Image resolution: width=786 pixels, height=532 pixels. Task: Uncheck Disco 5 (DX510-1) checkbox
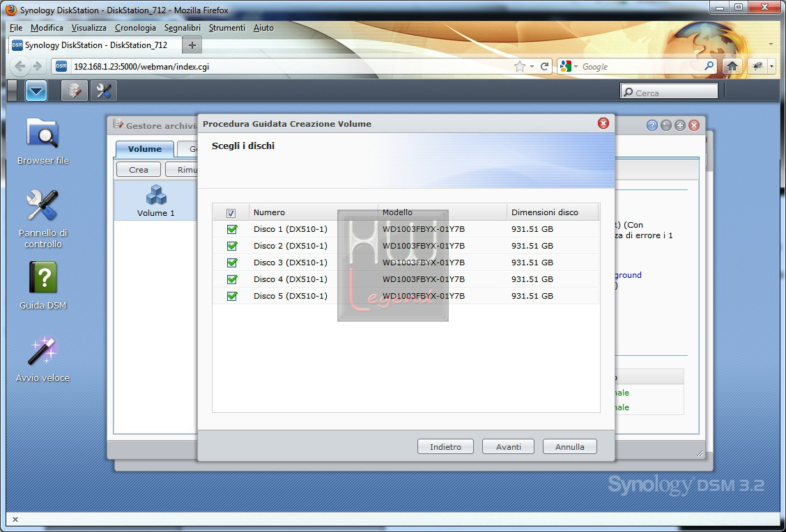(232, 296)
